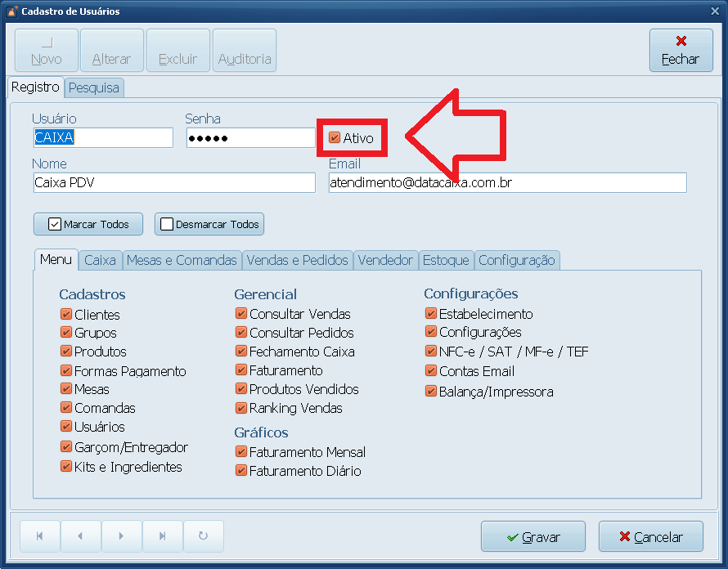Click the refresh record icon
The height and width of the screenshot is (569, 728).
tap(203, 536)
